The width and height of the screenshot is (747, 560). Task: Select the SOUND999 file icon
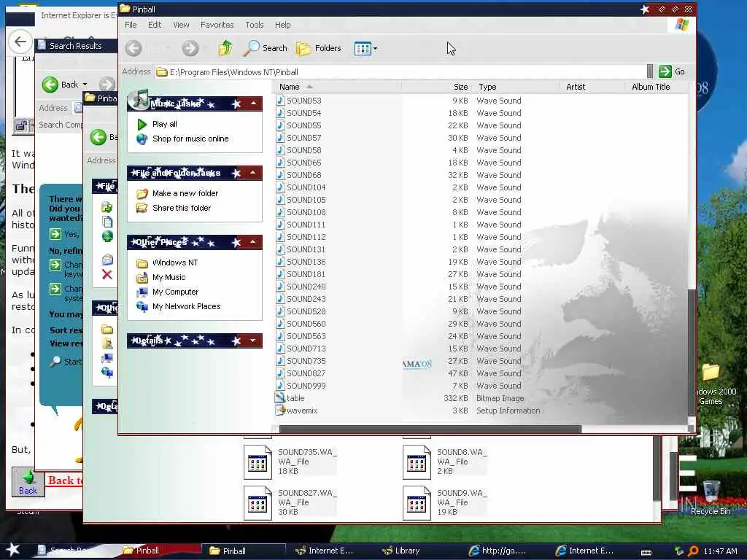tap(280, 385)
